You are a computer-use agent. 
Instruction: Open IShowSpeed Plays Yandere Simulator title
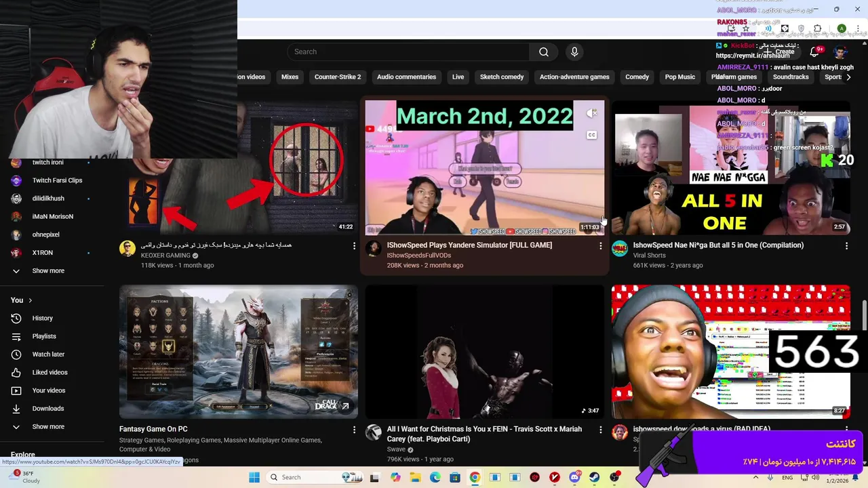click(x=469, y=245)
